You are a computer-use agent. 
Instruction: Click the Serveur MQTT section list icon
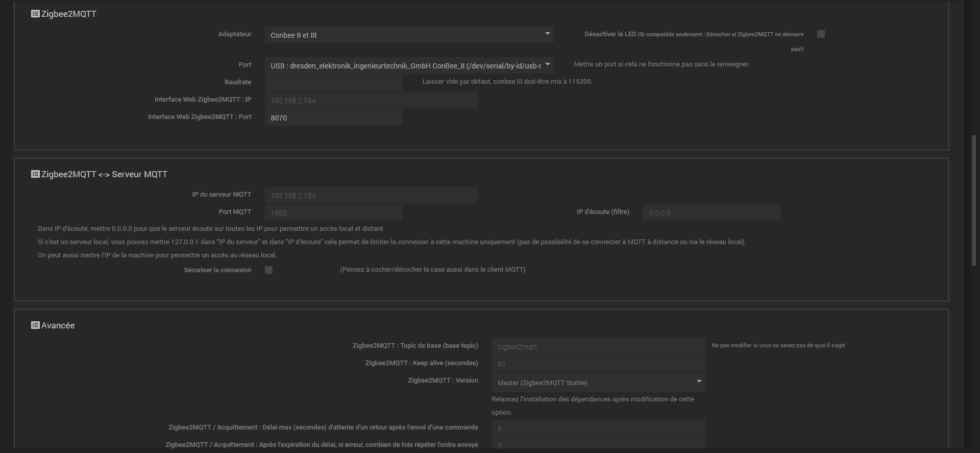[x=35, y=174]
